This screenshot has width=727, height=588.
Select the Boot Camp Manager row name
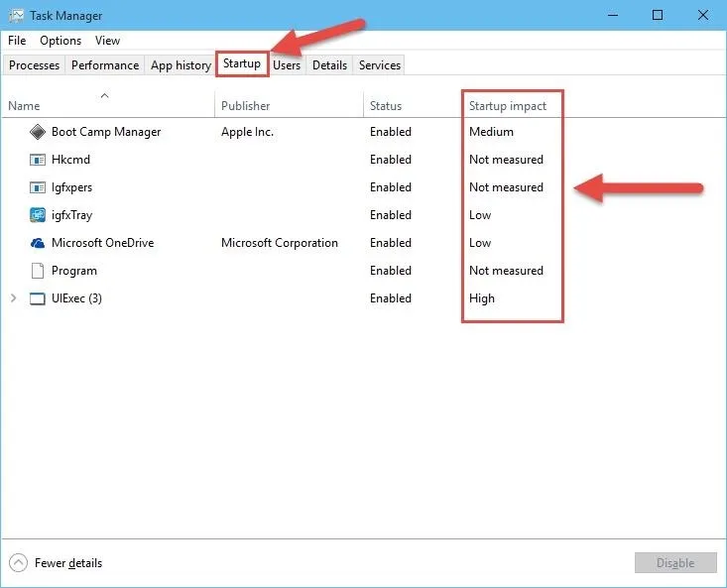tap(106, 132)
